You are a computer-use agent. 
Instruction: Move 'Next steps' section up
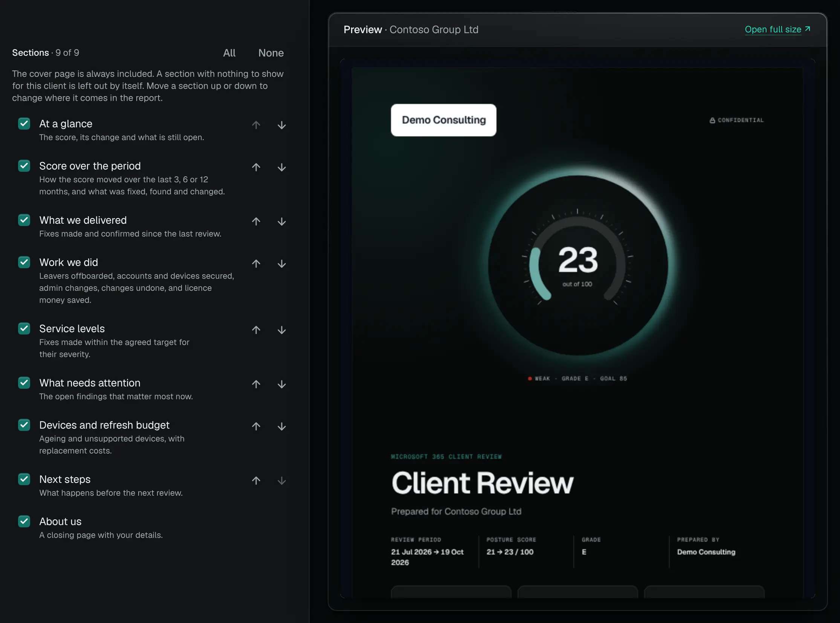pos(256,481)
